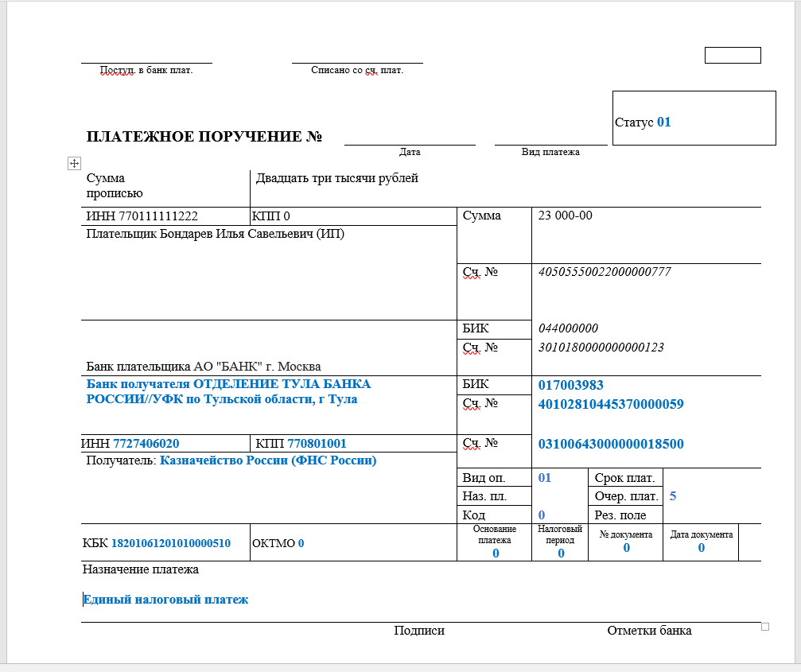Click account number '40102810445370000059'
This screenshot has width=801, height=672.
611,405
